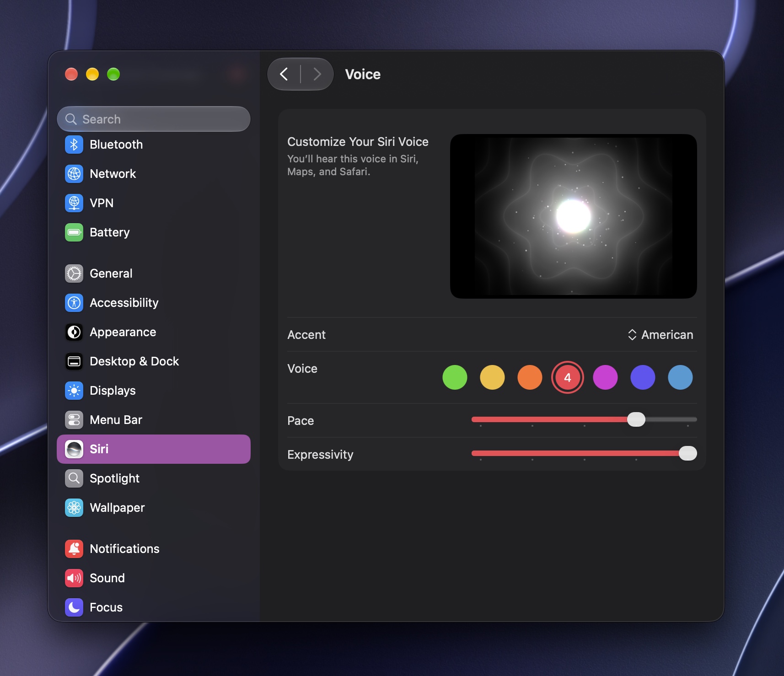Screen dimensions: 784x676
Task: Select the magenta voice swatch
Action: pyautogui.click(x=605, y=377)
